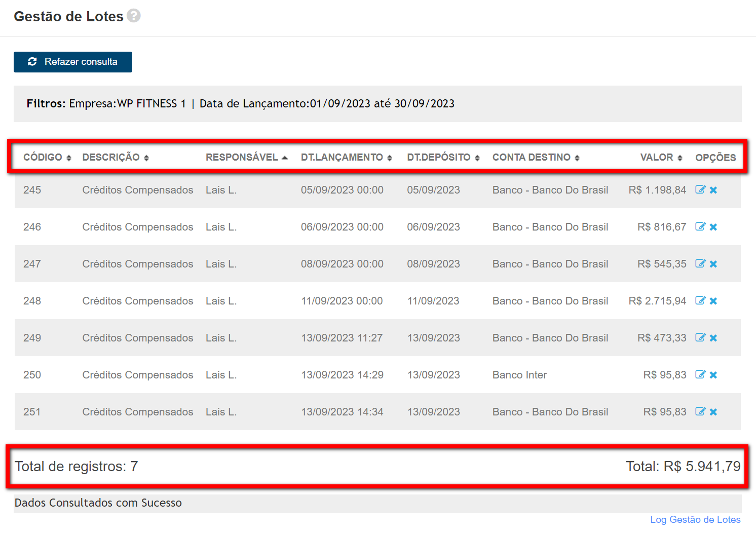
Task: Click the Refazer consulta button
Action: 73,62
